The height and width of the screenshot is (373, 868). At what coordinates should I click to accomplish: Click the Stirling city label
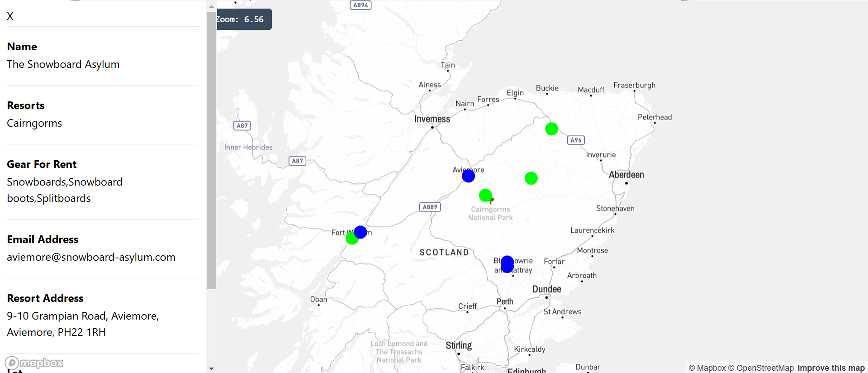[459, 345]
